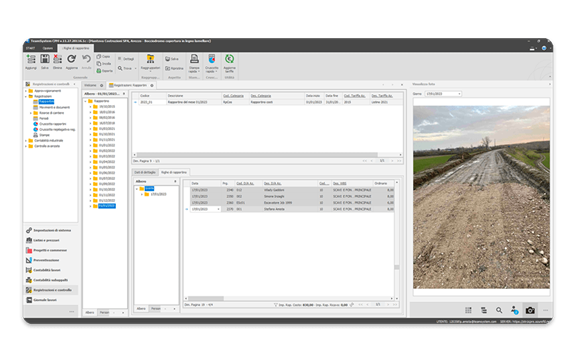
Task: Click the Descrizione column header
Action: (194, 96)
